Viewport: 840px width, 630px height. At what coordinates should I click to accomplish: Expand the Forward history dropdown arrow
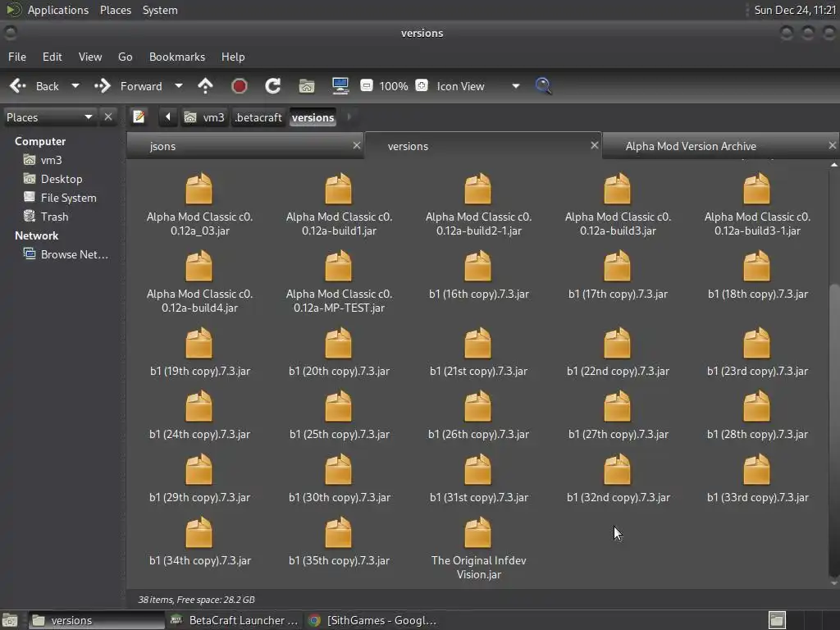(178, 86)
